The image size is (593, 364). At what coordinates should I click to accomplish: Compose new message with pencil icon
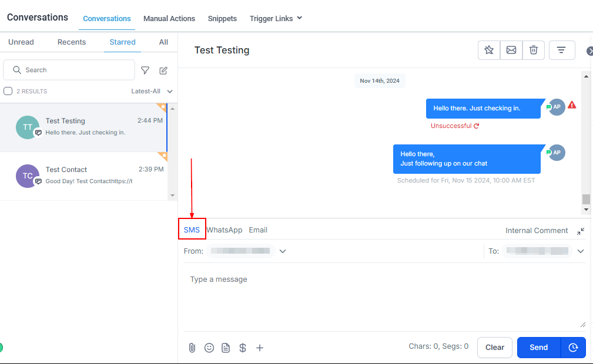[163, 70]
